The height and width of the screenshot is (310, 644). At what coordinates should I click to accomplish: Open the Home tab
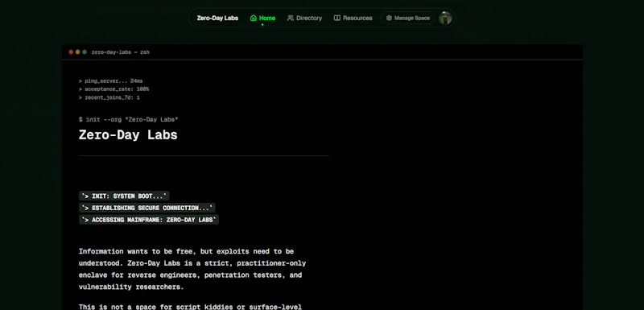point(262,18)
